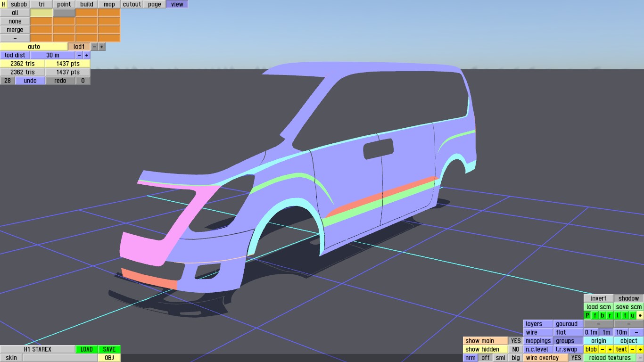Select the big option
Screen dimensions: 644x362
coord(516,358)
